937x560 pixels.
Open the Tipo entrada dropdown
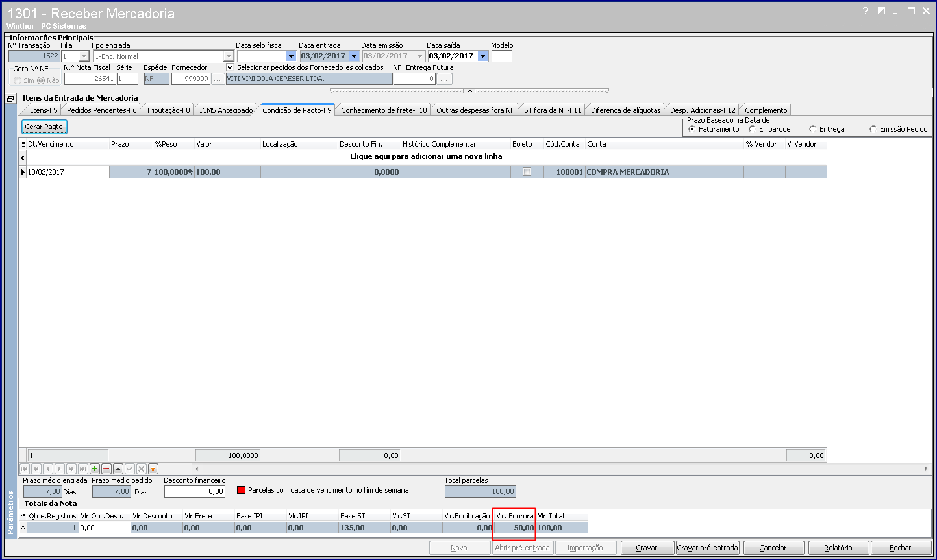pyautogui.click(x=228, y=56)
